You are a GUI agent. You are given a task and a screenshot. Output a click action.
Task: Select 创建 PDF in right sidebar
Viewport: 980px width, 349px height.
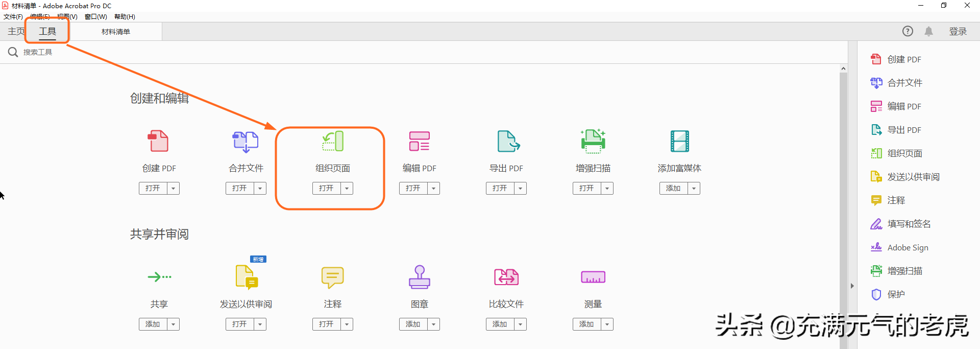pyautogui.click(x=896, y=59)
